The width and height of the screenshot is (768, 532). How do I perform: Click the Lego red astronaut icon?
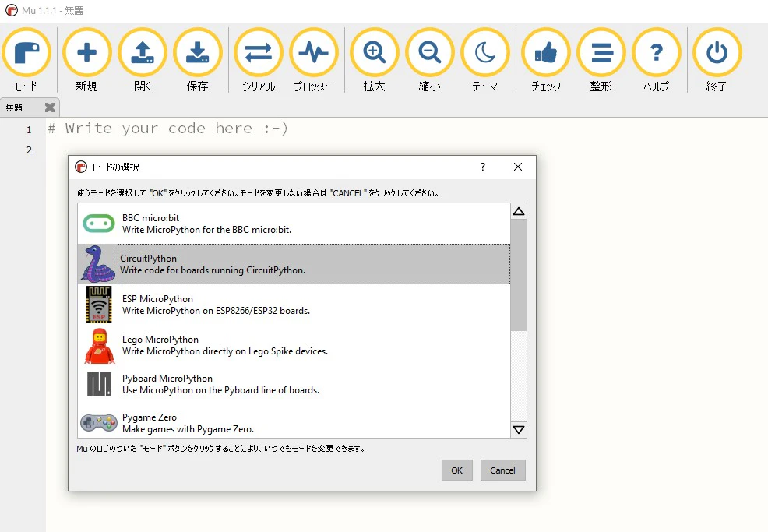100,346
